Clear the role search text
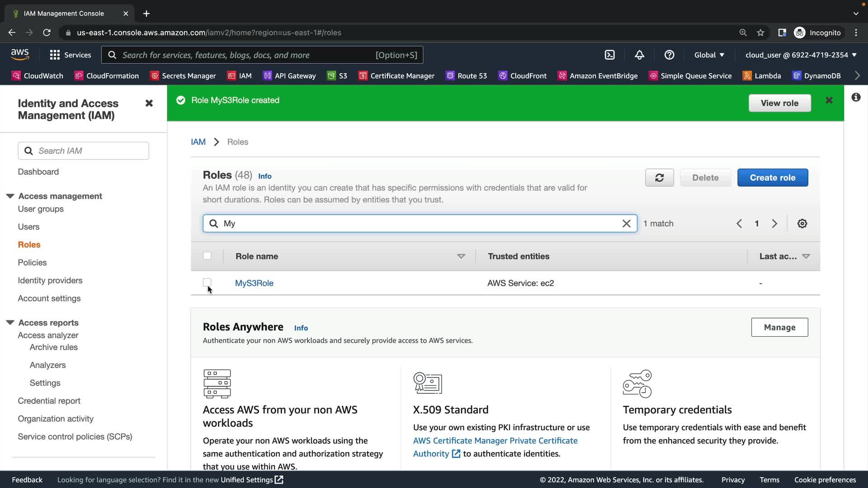Image resolution: width=868 pixels, height=488 pixels. [626, 224]
